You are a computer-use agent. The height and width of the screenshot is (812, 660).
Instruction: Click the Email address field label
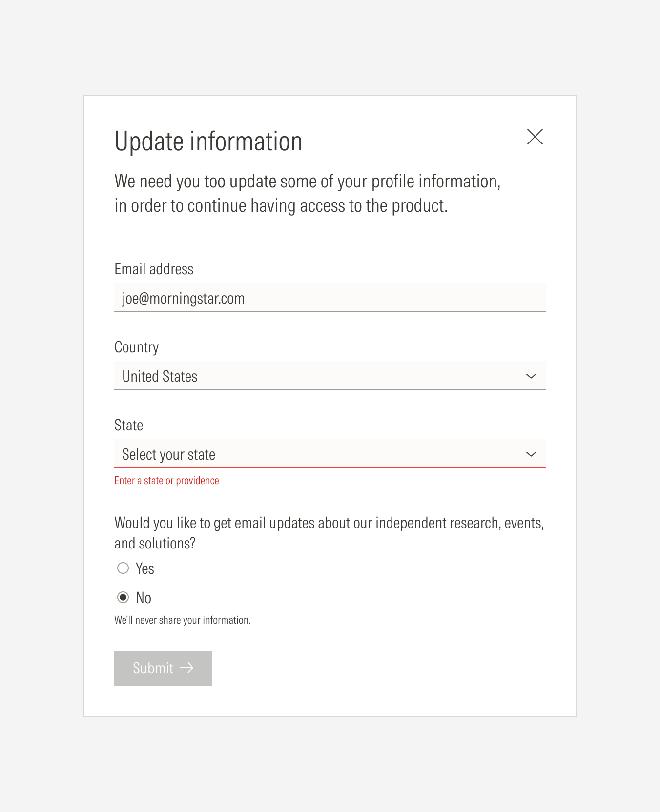pos(154,269)
